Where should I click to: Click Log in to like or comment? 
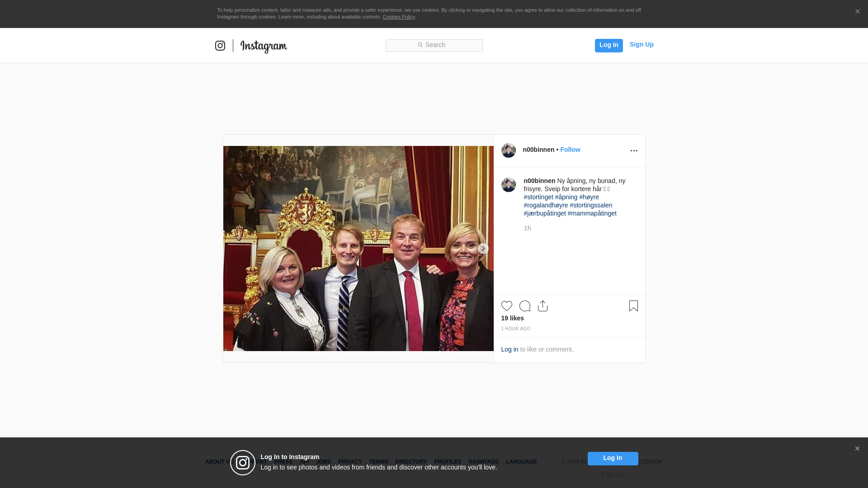pos(509,349)
